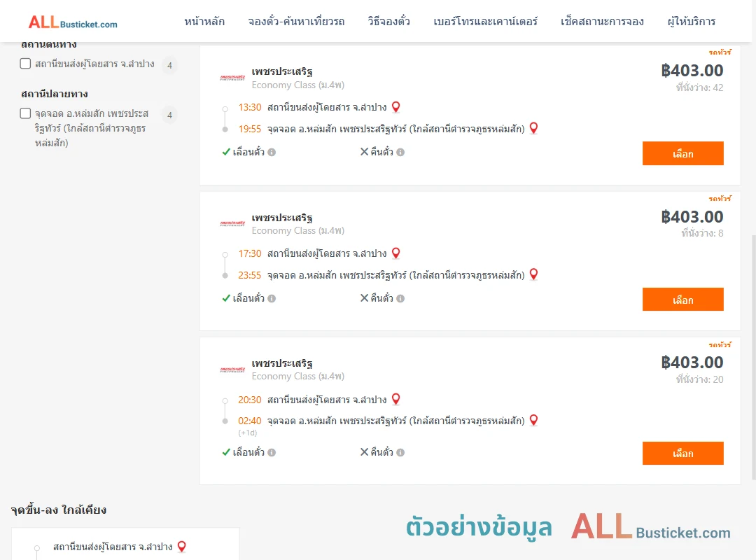The image size is (756, 560).
Task: Select the 17:30 trip with เลือก button
Action: pos(682,300)
